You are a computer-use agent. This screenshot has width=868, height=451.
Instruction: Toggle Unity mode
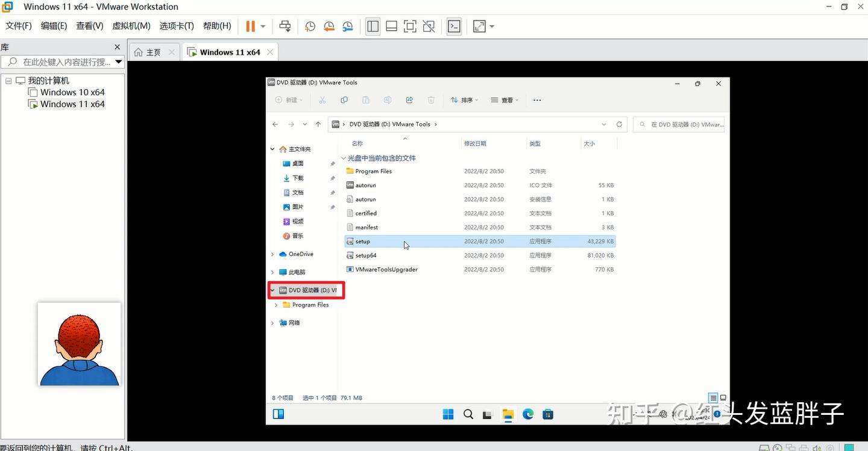click(x=429, y=26)
